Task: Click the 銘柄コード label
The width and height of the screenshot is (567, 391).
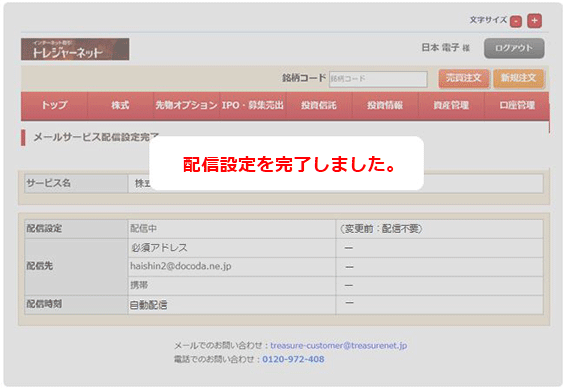Action: pyautogui.click(x=304, y=78)
